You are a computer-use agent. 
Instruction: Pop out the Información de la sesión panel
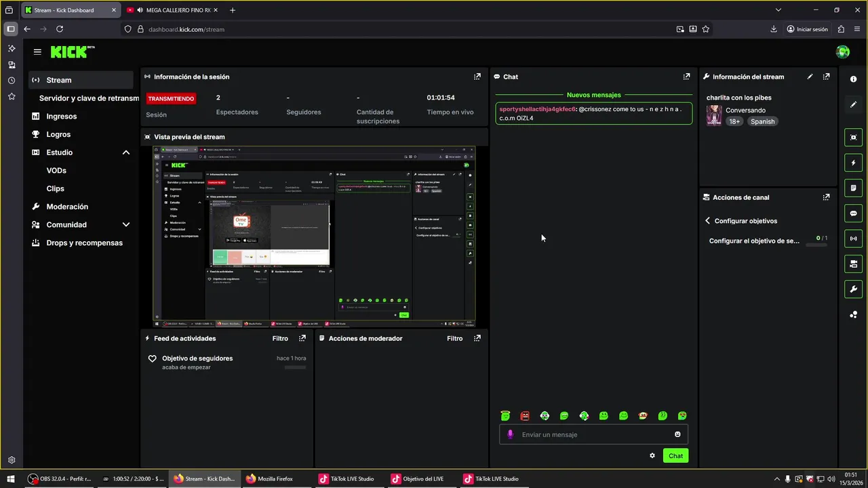[477, 77]
